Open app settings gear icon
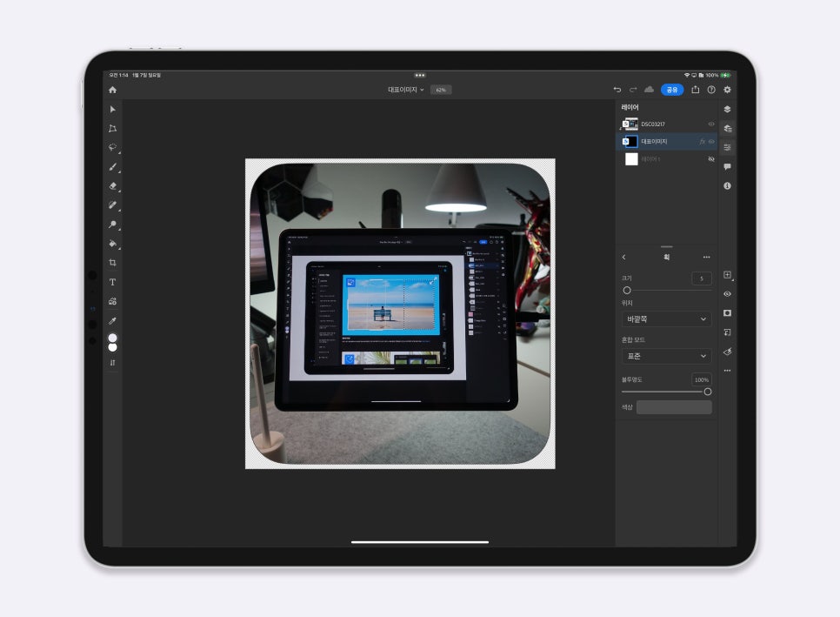 coord(727,90)
